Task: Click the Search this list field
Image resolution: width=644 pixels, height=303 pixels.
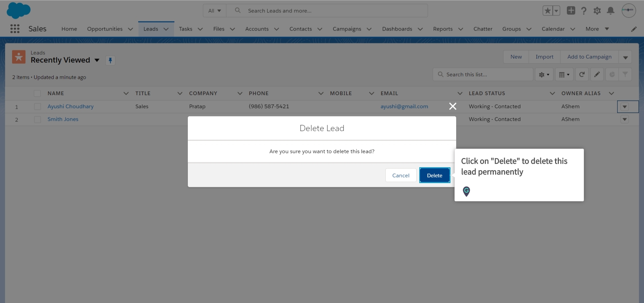Action: coord(483,74)
